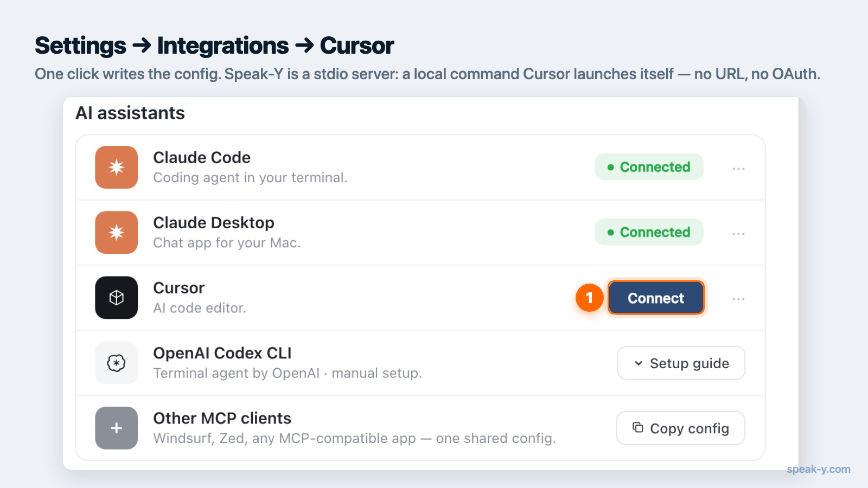Expand the Setup guide for OpenAI Codex CLI

681,363
